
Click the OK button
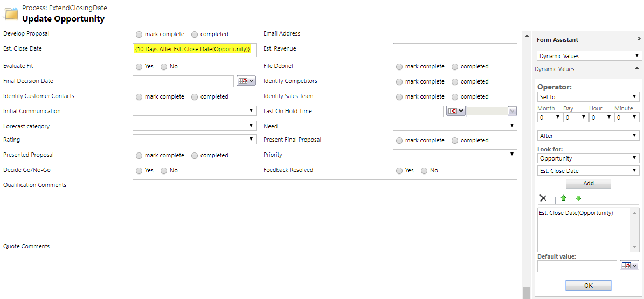588,286
